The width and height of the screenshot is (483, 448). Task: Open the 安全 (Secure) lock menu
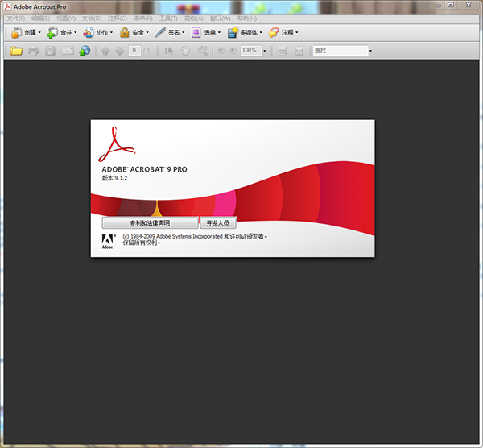click(x=134, y=32)
